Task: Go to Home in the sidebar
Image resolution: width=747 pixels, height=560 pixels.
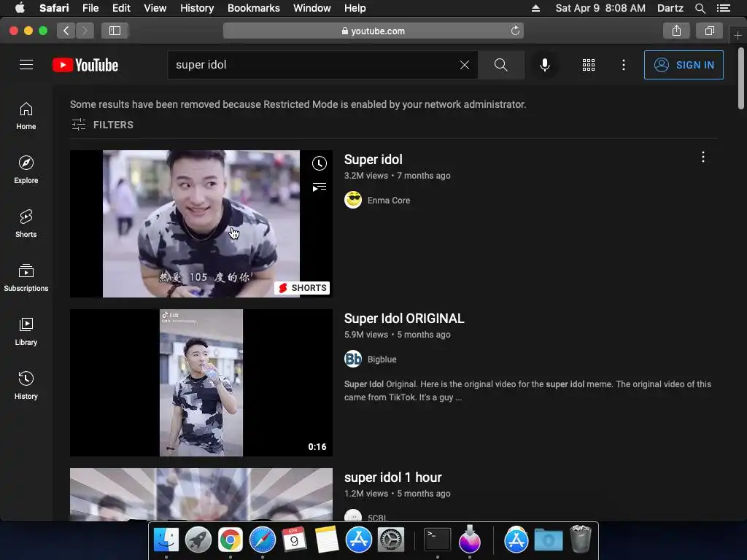Action: pyautogui.click(x=26, y=116)
